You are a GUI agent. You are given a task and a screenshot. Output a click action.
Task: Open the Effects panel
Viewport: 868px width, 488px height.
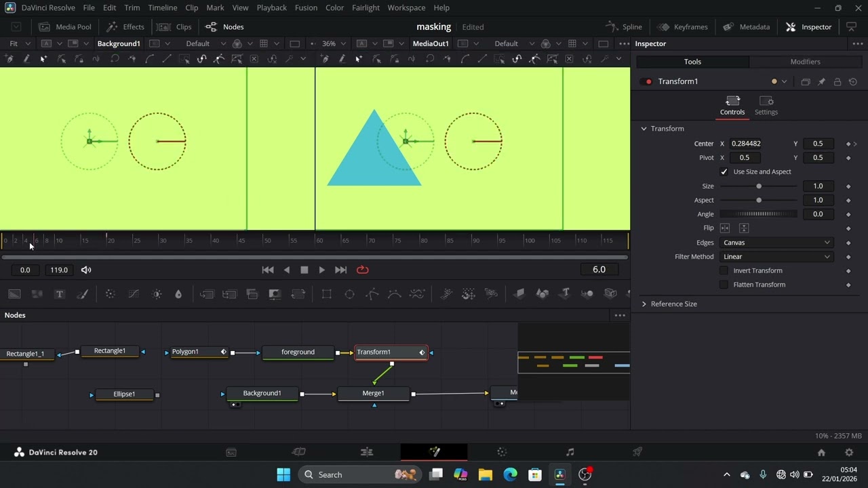(x=125, y=27)
